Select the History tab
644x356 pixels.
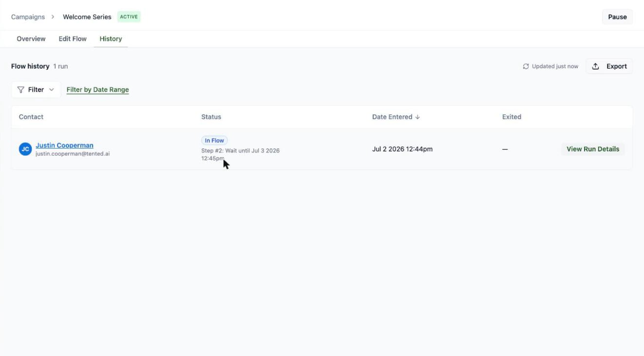111,39
